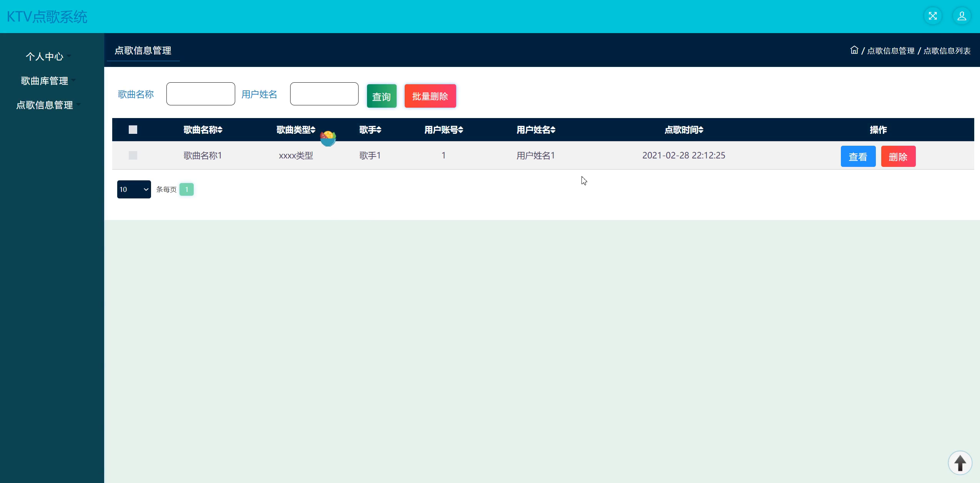Sort by 用户姓名 column header
The image size is (980, 483).
click(536, 130)
